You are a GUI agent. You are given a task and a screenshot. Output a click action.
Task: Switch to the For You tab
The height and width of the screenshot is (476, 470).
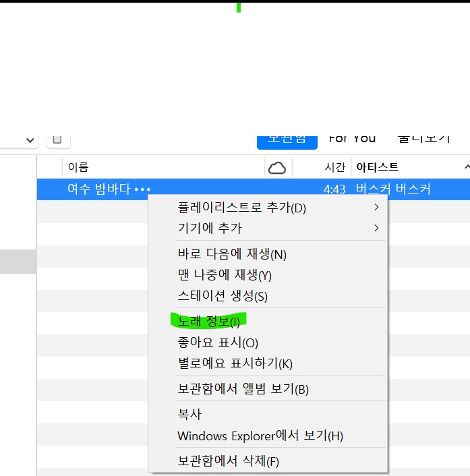352,139
